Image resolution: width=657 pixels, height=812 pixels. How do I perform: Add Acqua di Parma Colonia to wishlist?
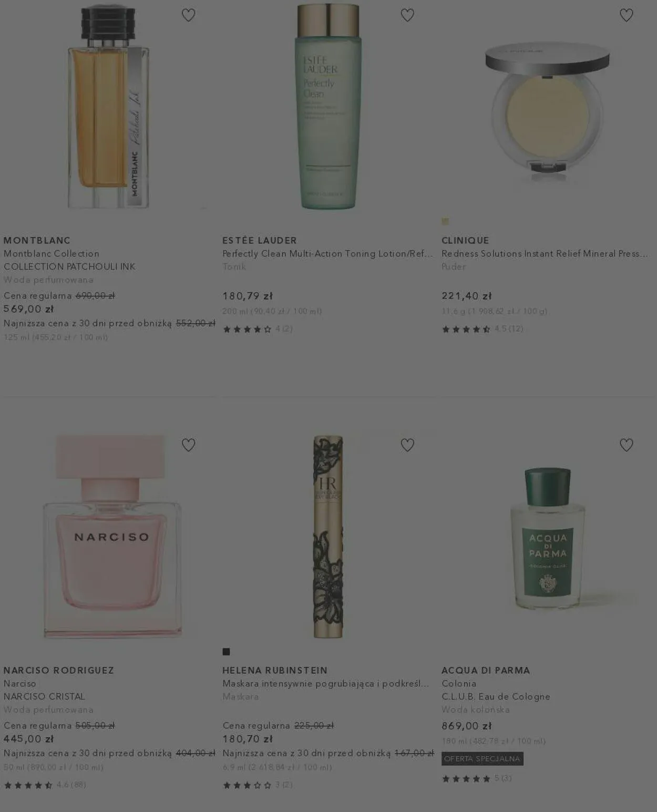point(626,445)
